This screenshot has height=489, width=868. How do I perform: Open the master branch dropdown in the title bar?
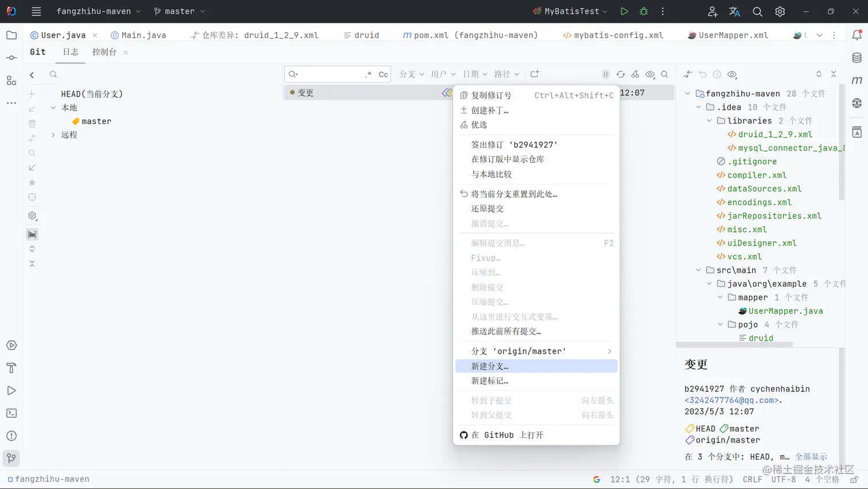point(179,11)
